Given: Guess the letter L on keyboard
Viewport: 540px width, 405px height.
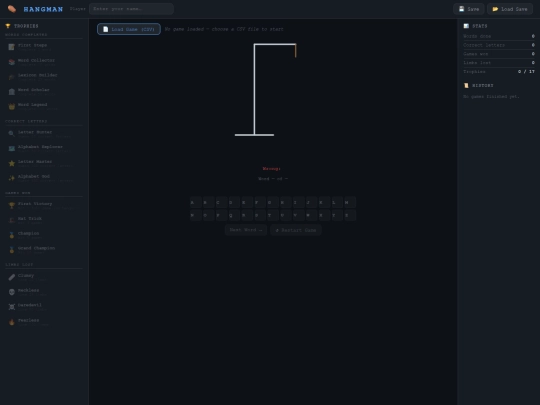Looking at the screenshot, I should point(337,202).
